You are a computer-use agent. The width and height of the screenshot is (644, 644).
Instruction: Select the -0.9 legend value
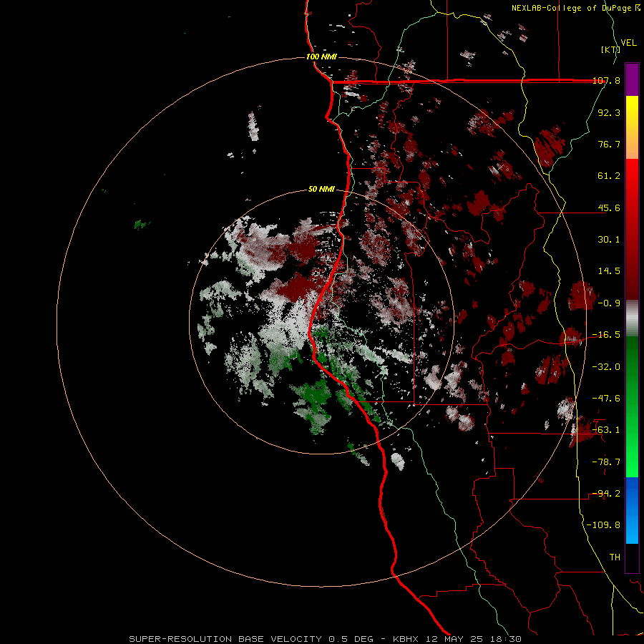[x=609, y=303]
